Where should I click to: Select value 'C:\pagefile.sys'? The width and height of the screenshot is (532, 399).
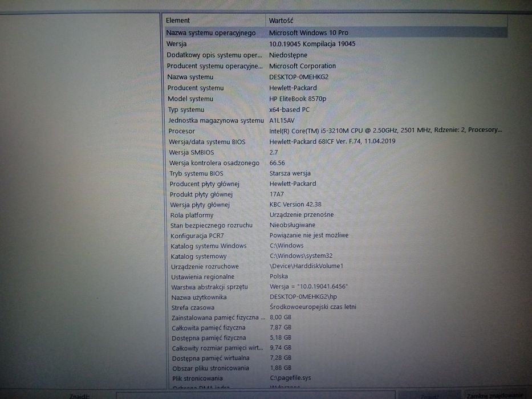pyautogui.click(x=290, y=377)
